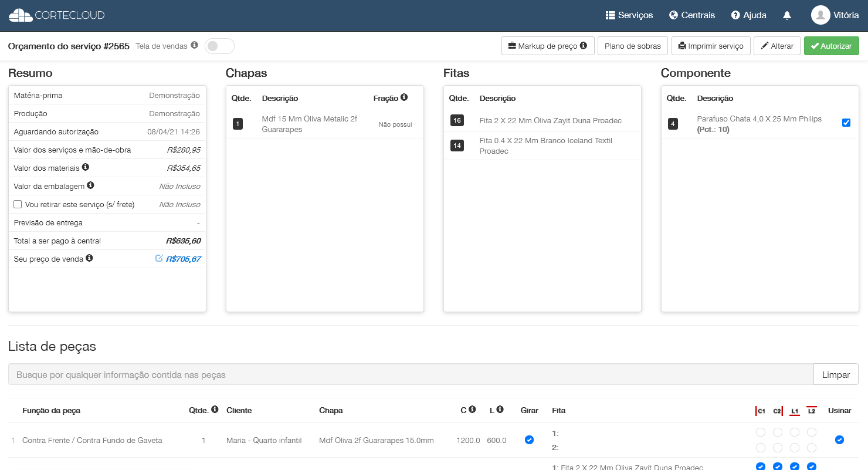868x470 pixels.
Task: Click Maria - Quarto infantil client cell
Action: coord(264,440)
